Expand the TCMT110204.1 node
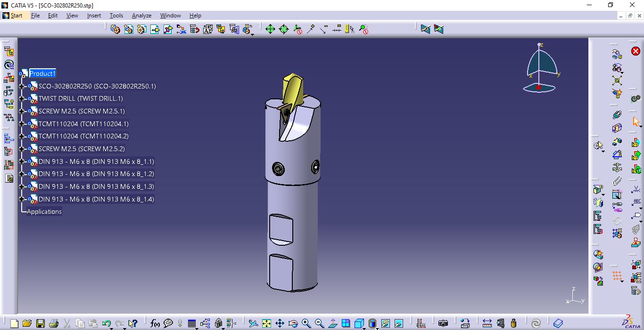 pos(21,124)
